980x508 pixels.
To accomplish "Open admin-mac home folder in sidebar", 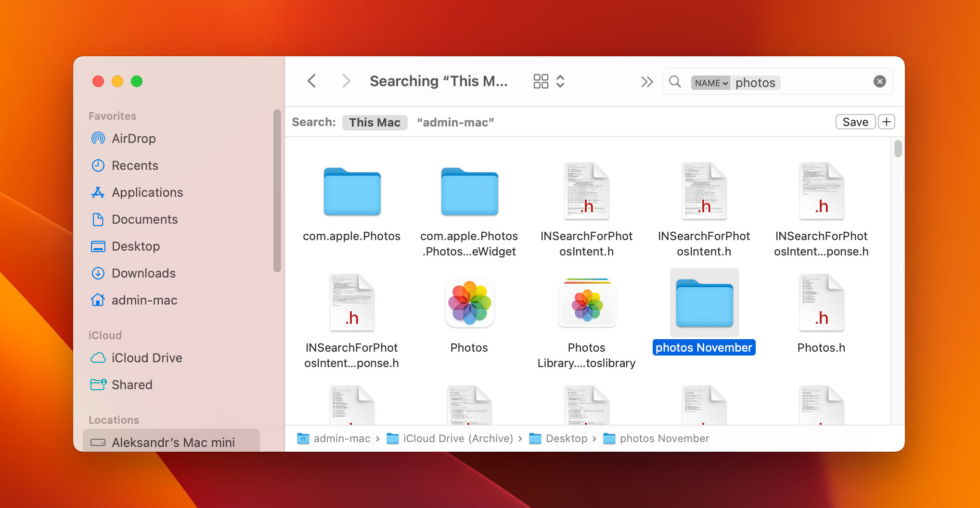I will tap(144, 300).
